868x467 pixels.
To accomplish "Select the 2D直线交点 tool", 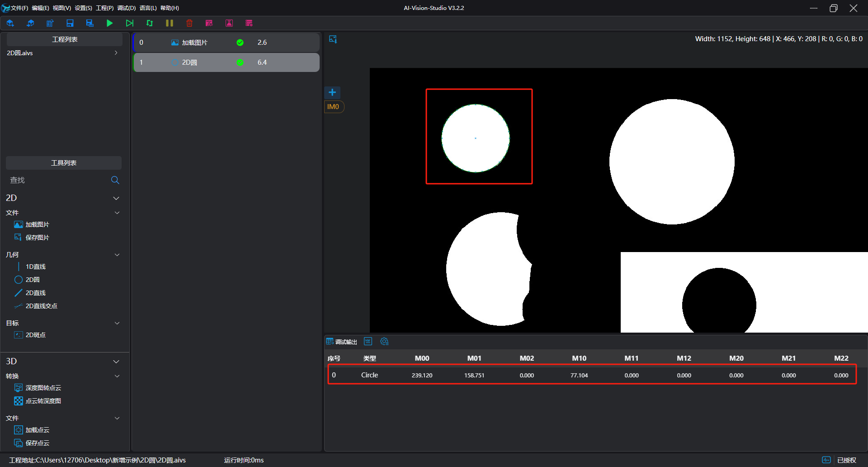I will click(36, 306).
